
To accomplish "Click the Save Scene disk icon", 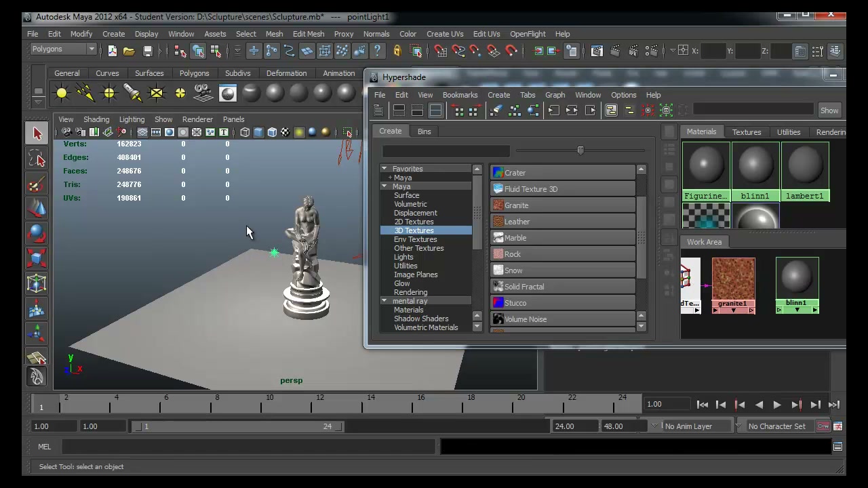I will [x=146, y=51].
